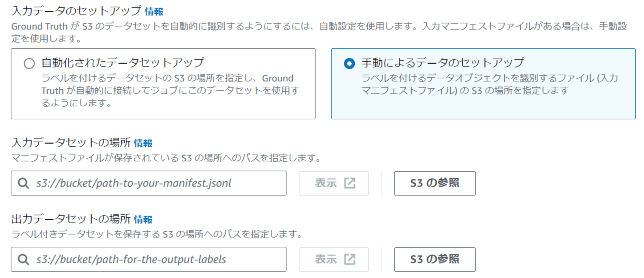Click the 手動によるデータのセットアップ option card description
The height and width of the screenshot is (278, 644).
click(x=489, y=84)
